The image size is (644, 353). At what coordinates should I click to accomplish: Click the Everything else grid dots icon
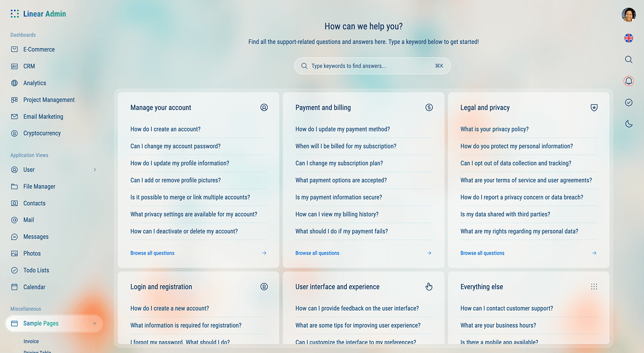click(594, 287)
